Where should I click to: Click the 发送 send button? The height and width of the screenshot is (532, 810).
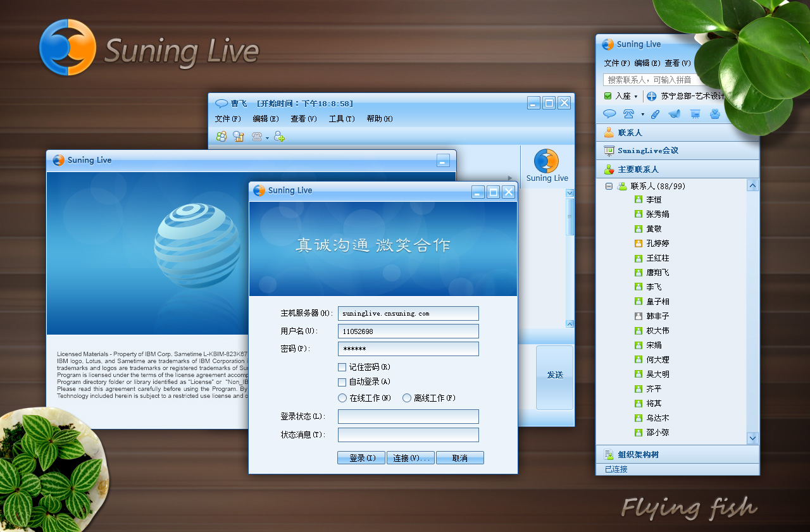(x=555, y=377)
